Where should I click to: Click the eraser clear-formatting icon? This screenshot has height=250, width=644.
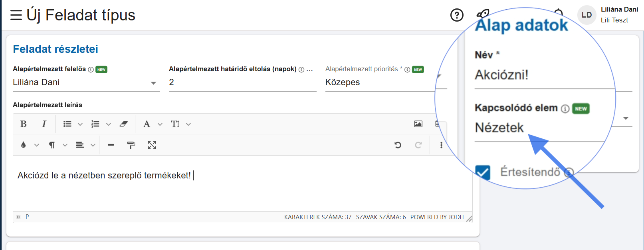tap(123, 124)
